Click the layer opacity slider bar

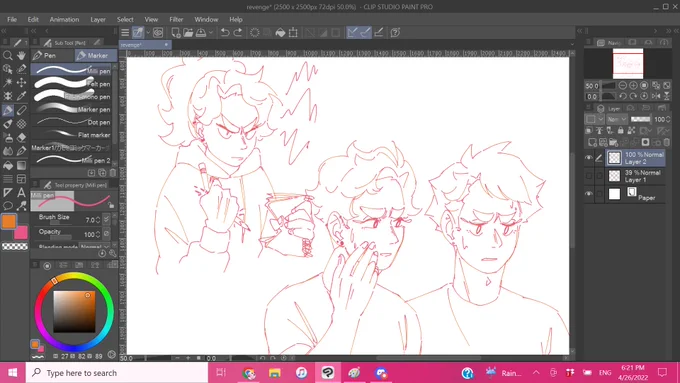640,119
